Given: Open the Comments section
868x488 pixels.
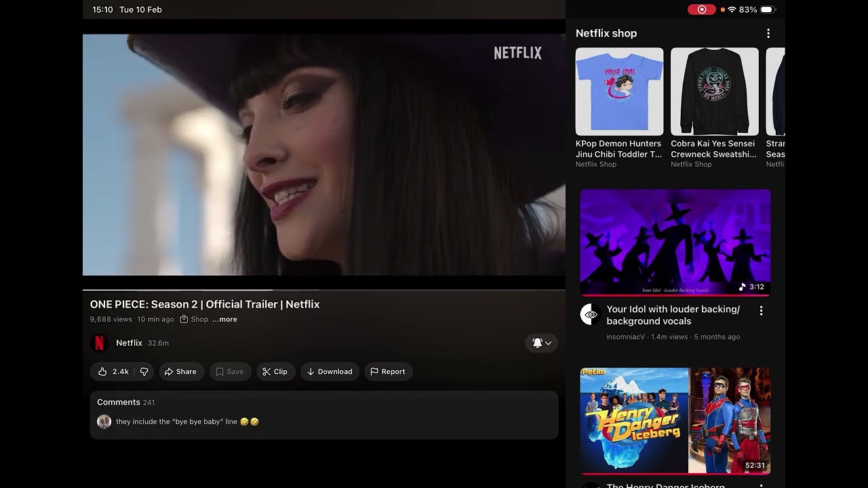Looking at the screenshot, I should click(x=324, y=414).
